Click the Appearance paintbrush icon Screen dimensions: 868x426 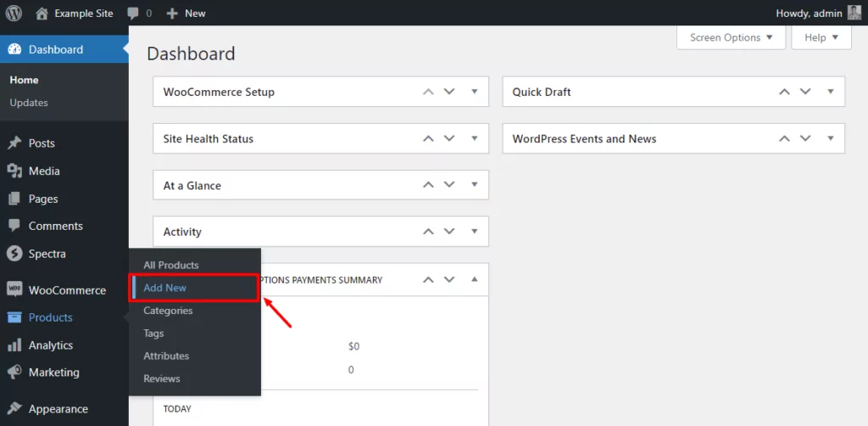[x=14, y=409]
